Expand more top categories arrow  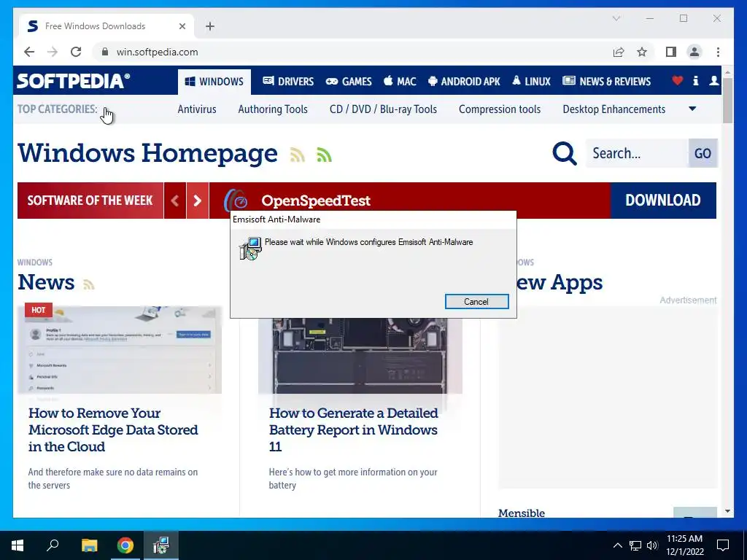pos(692,109)
